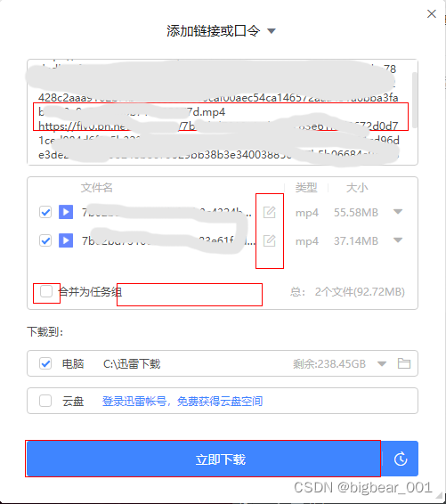Screen dimensions: 446x504
Task: Click the 37.14MB size value
Action: (x=356, y=240)
